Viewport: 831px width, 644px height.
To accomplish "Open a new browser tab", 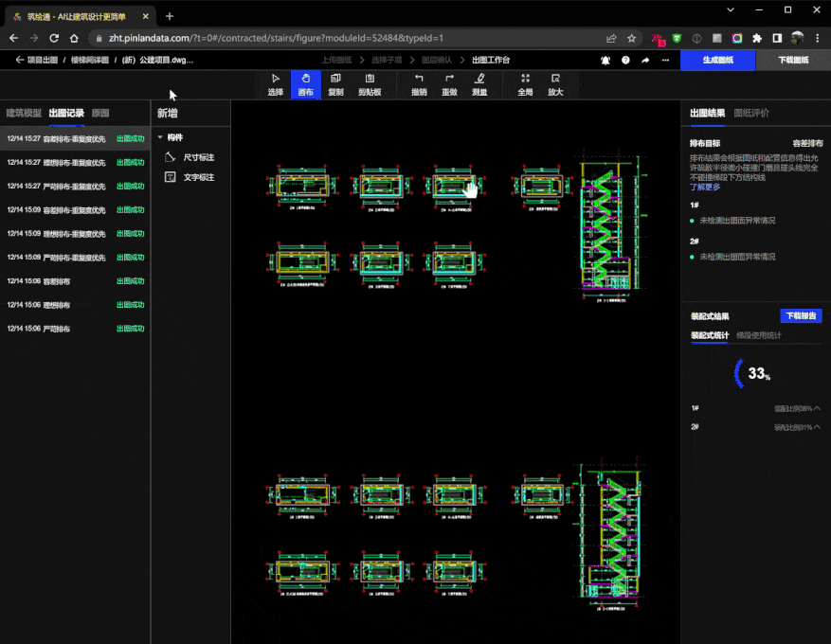I will click(x=170, y=16).
